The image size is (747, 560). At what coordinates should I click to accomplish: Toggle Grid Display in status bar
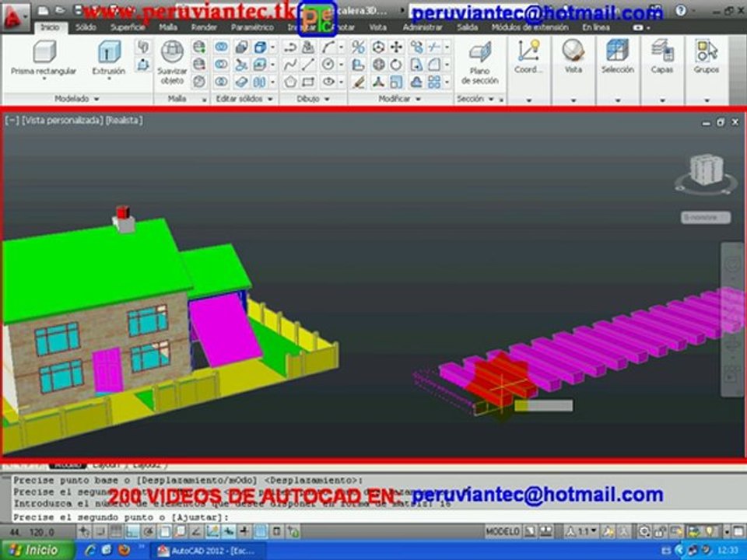click(x=116, y=531)
